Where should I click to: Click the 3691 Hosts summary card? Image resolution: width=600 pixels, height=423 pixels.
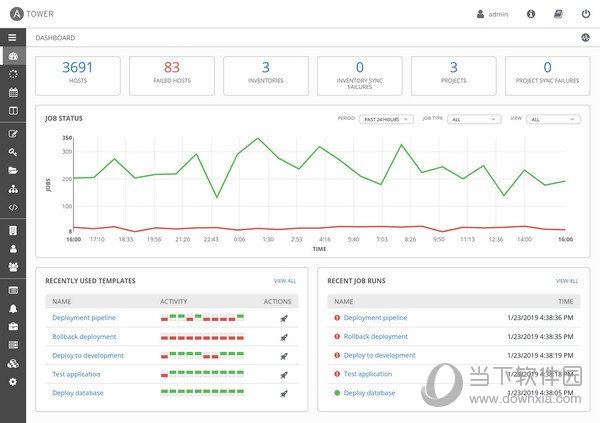78,76
